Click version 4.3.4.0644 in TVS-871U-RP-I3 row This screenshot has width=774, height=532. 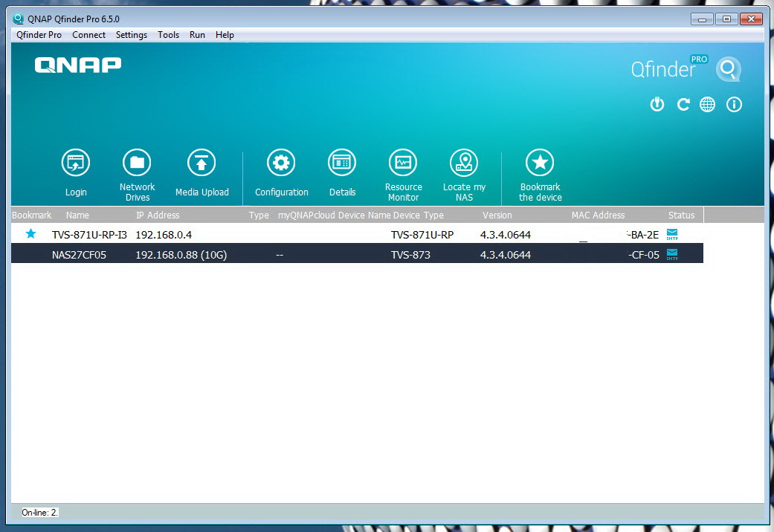point(506,235)
